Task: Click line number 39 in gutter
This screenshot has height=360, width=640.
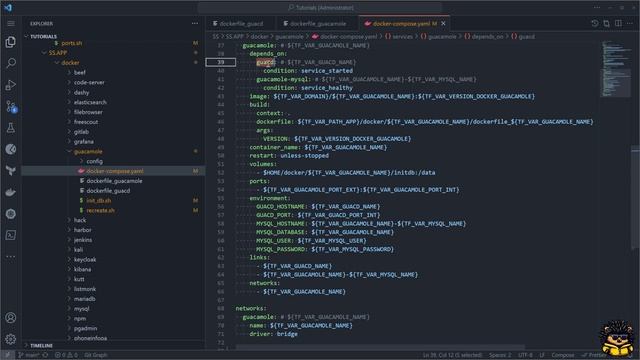Action: point(221,62)
